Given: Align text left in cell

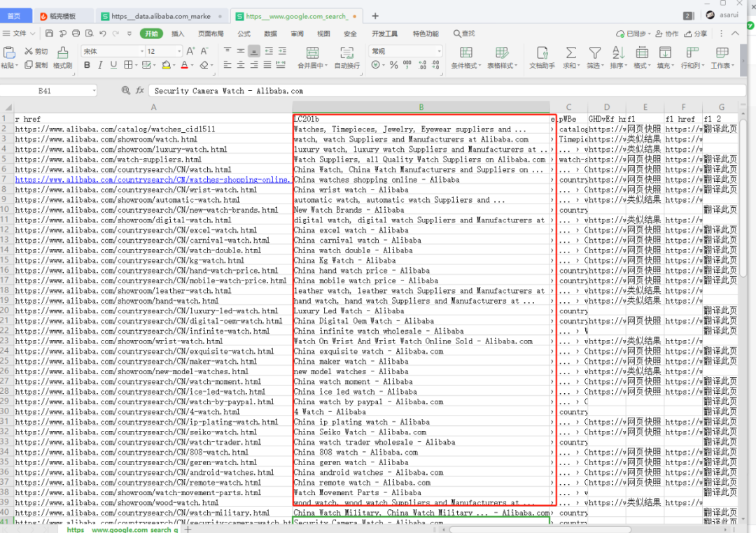Looking at the screenshot, I should click(x=227, y=65).
